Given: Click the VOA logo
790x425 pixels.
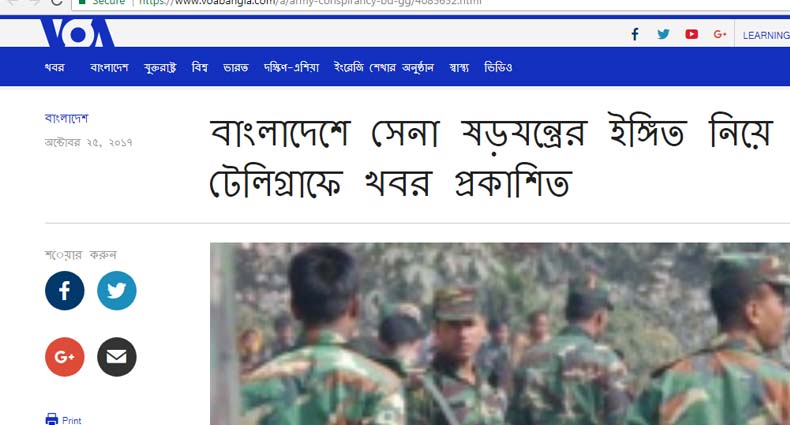Looking at the screenshot, I should click(78, 33).
